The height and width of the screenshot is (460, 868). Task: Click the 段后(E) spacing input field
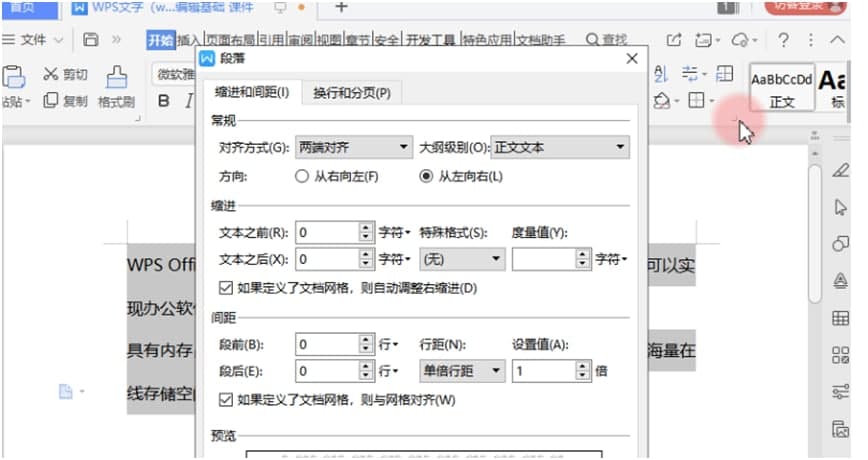[327, 371]
